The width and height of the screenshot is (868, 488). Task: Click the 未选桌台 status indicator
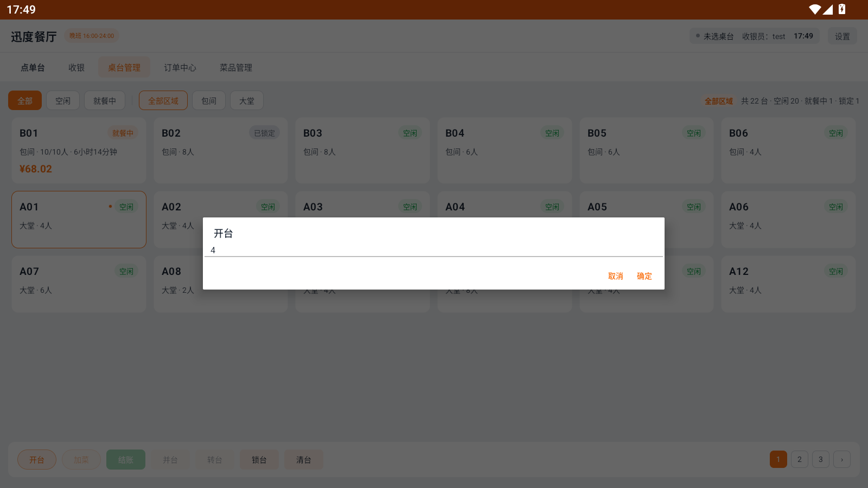pos(714,36)
